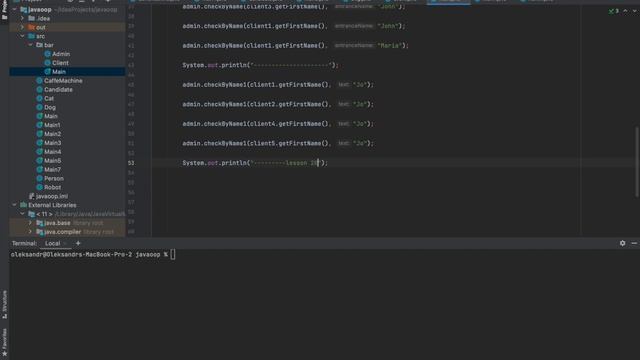Open the Cat class

click(x=49, y=98)
